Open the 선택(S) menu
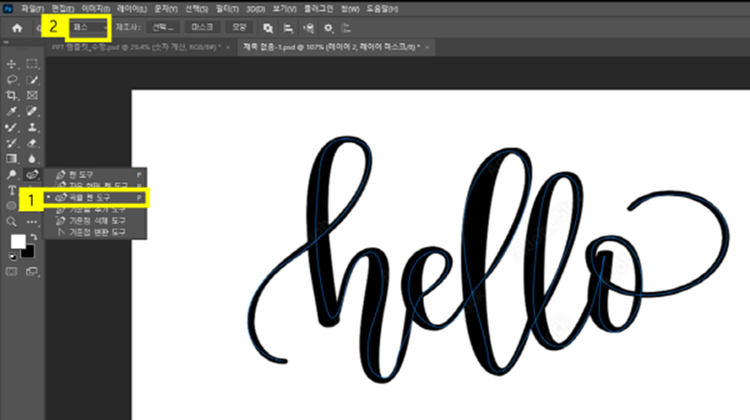The width and height of the screenshot is (750, 420). pyautogui.click(x=197, y=9)
